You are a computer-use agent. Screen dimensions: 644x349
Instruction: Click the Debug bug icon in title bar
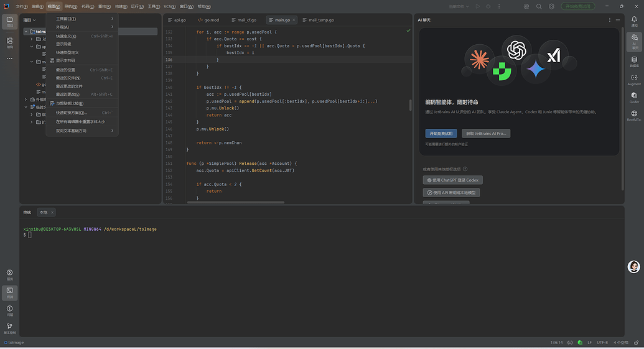point(488,6)
